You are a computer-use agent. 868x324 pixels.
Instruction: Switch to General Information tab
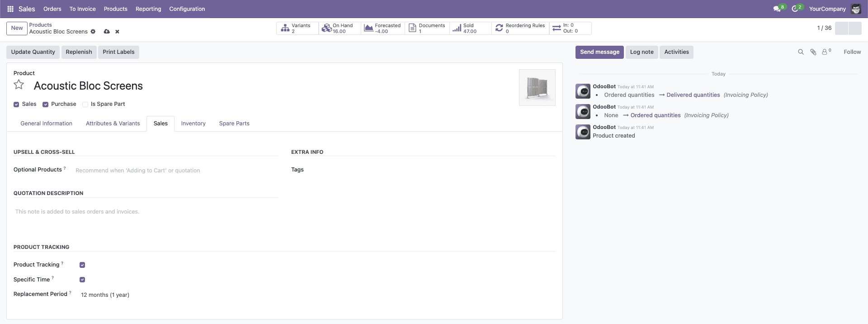[46, 124]
